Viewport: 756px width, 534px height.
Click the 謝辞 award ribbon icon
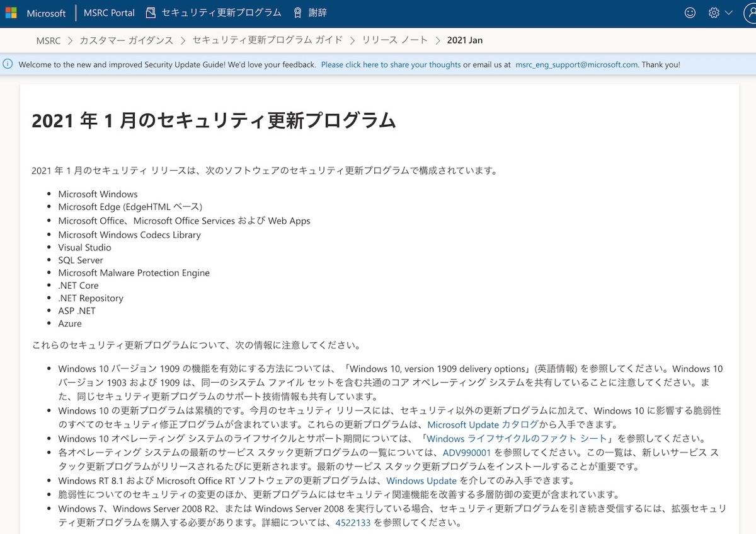(x=297, y=13)
